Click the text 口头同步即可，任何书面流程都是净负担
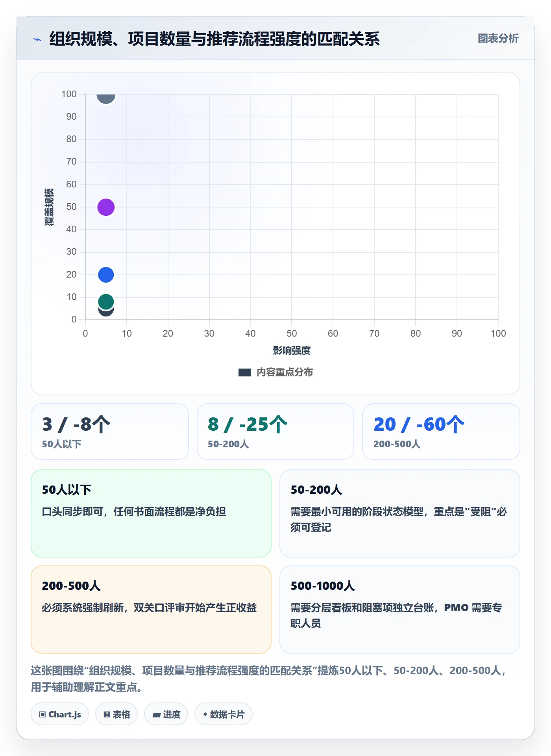551x756 pixels. coord(134,511)
